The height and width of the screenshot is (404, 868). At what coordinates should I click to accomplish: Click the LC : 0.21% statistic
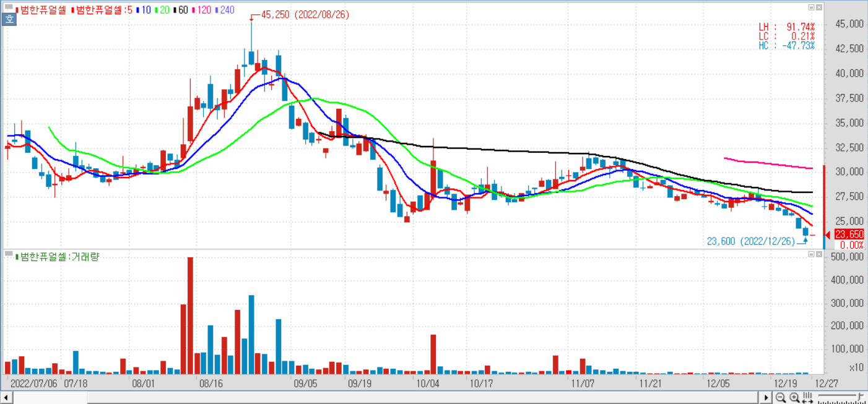pos(787,37)
